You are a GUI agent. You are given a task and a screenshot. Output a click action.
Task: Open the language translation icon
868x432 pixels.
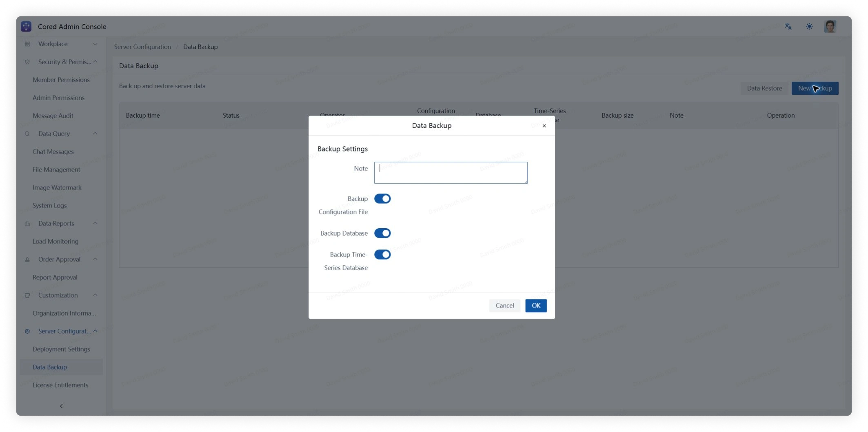click(x=788, y=27)
